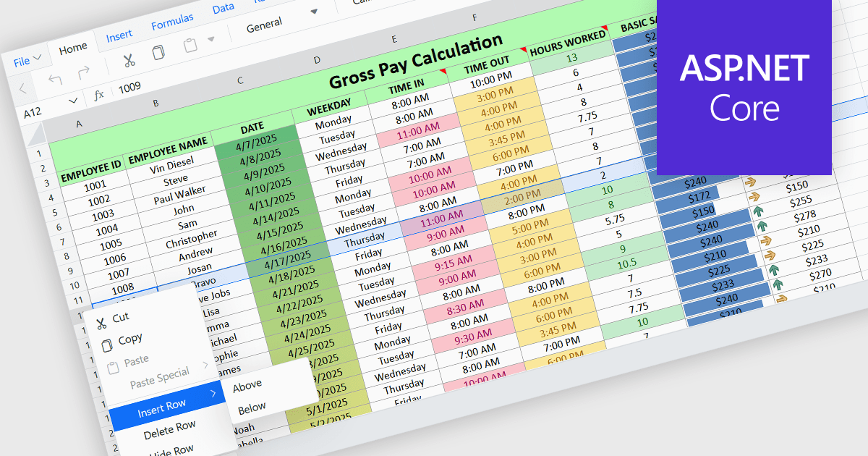868x456 pixels.
Task: Redo the last undone action
Action: pyautogui.click(x=84, y=72)
